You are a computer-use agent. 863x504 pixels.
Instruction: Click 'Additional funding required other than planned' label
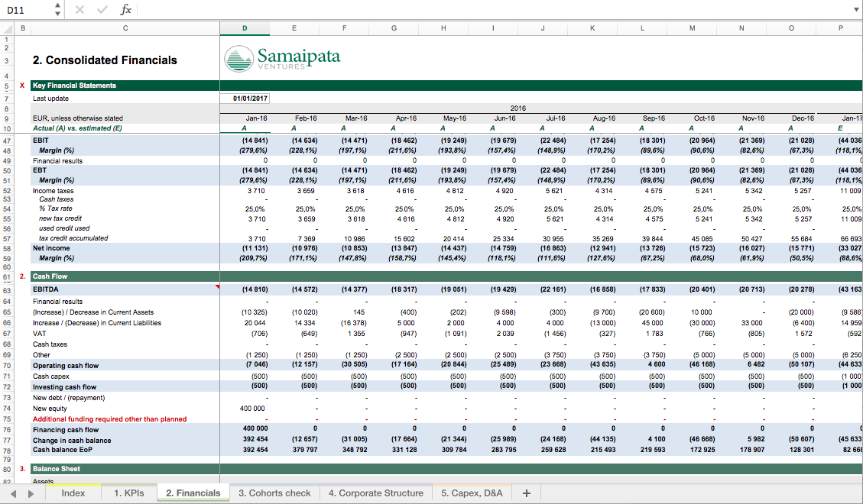pos(109,419)
